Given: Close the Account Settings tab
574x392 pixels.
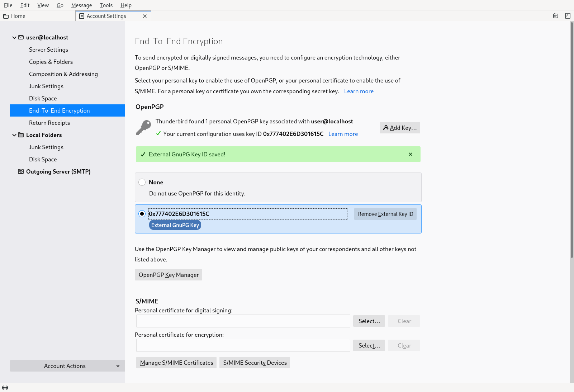Looking at the screenshot, I should click(145, 16).
